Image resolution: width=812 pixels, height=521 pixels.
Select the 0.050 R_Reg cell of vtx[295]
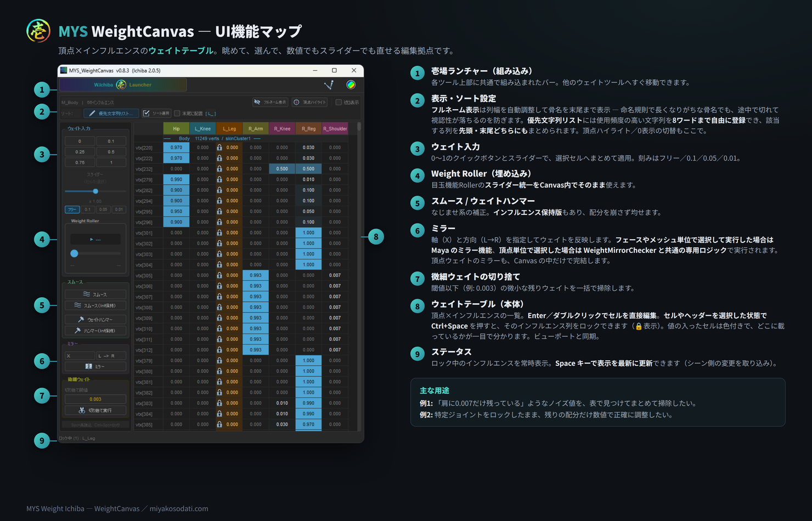pyautogui.click(x=308, y=211)
